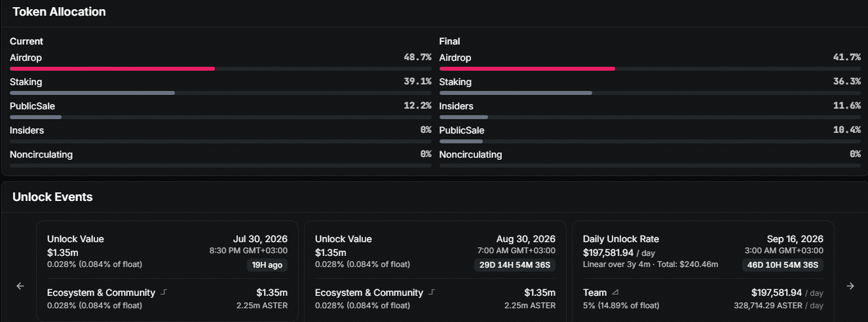
Task: Click the Token Allocation section heading
Action: pyautogui.click(x=59, y=12)
